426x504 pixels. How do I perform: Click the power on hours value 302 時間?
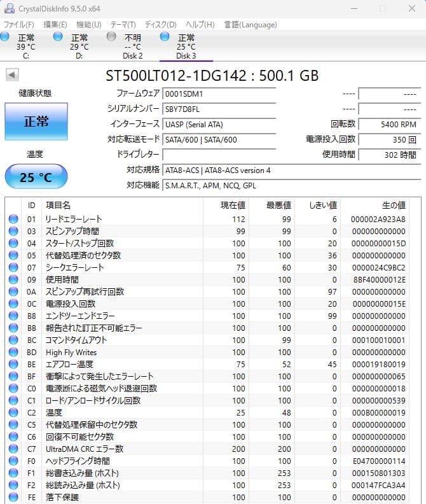coord(389,155)
